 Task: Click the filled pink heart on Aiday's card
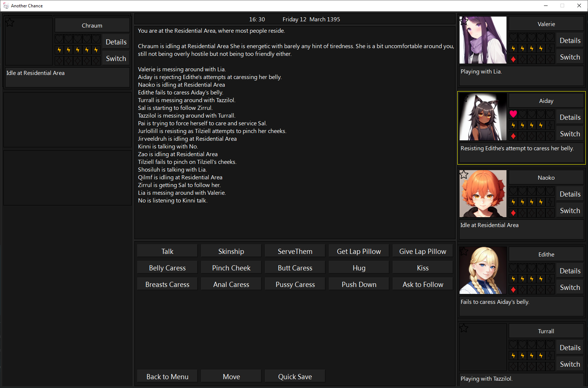[x=513, y=114]
